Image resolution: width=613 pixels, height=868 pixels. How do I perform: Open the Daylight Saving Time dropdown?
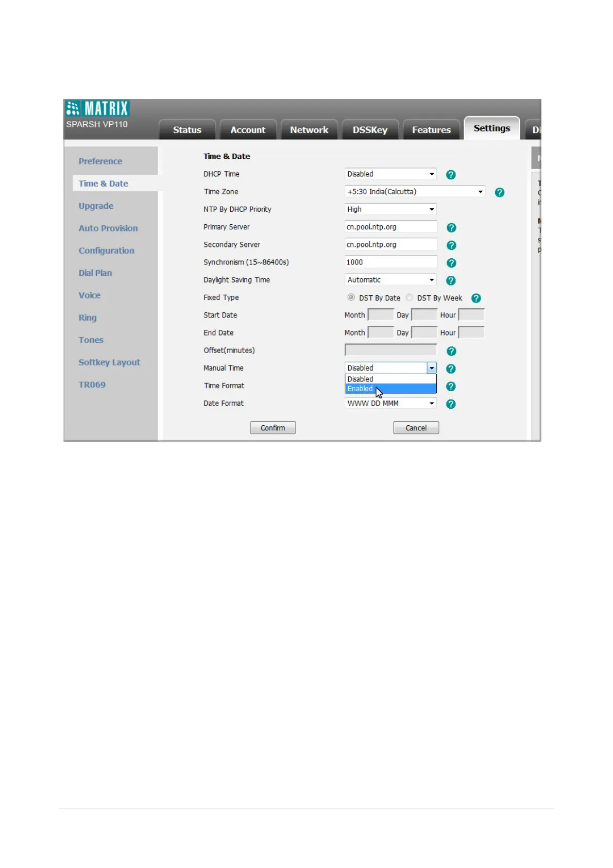point(390,280)
